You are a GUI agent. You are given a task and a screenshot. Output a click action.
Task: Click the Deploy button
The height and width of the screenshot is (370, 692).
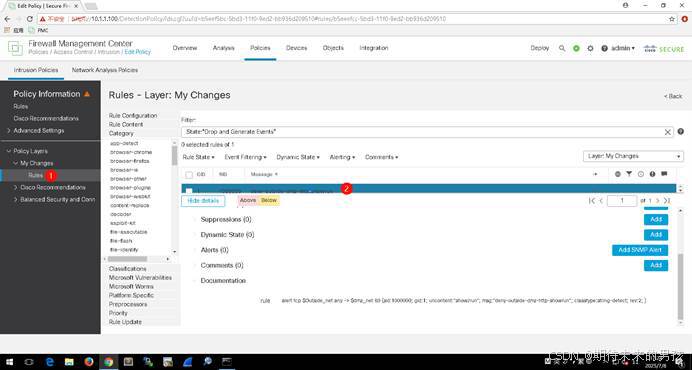pyautogui.click(x=540, y=48)
